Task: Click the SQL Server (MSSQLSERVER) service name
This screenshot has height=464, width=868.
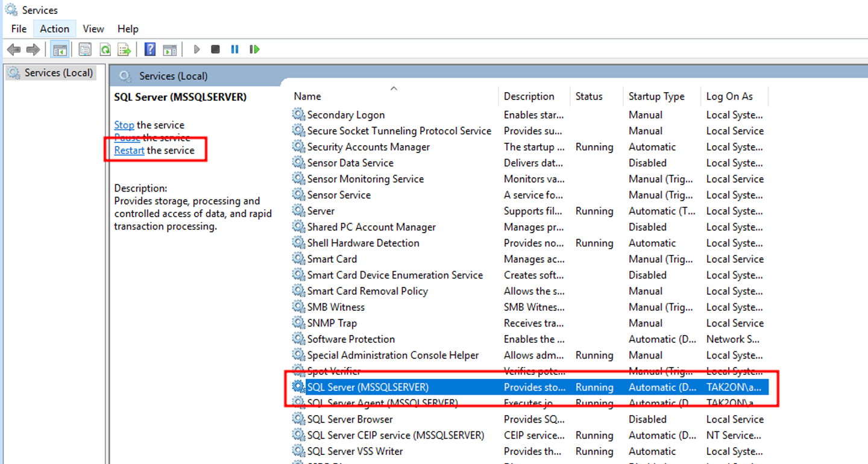Action: pyautogui.click(x=368, y=387)
